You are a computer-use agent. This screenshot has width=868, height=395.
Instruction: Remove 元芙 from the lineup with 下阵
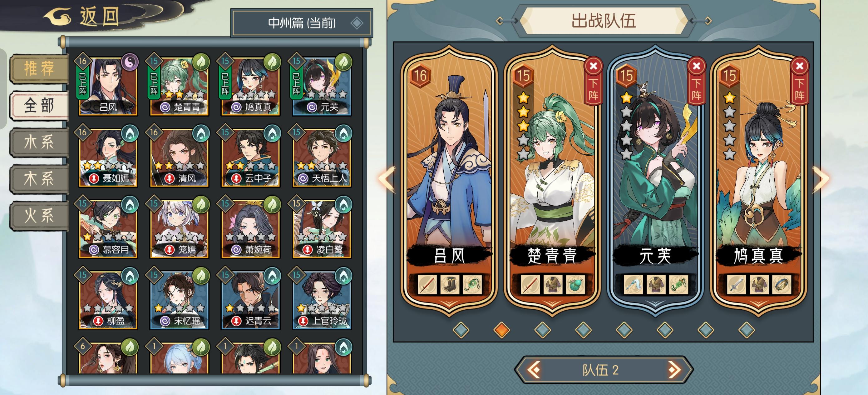697,82
